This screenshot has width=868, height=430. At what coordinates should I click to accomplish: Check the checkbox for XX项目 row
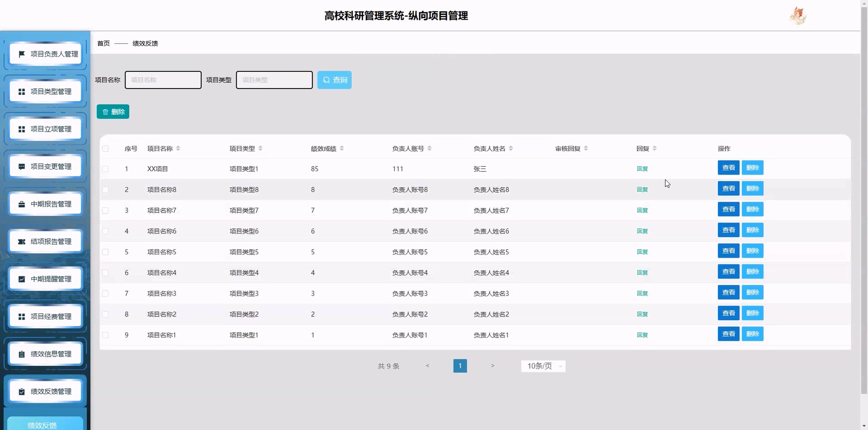tap(105, 169)
